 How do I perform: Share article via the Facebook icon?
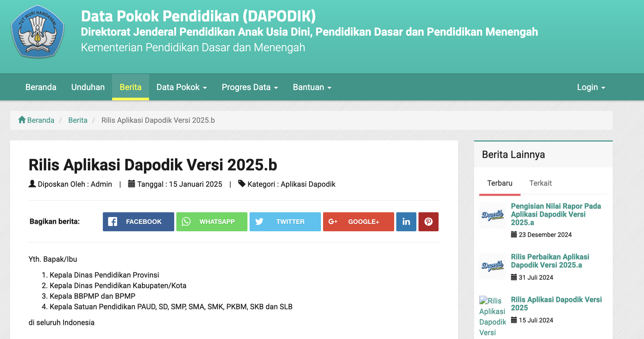click(113, 222)
